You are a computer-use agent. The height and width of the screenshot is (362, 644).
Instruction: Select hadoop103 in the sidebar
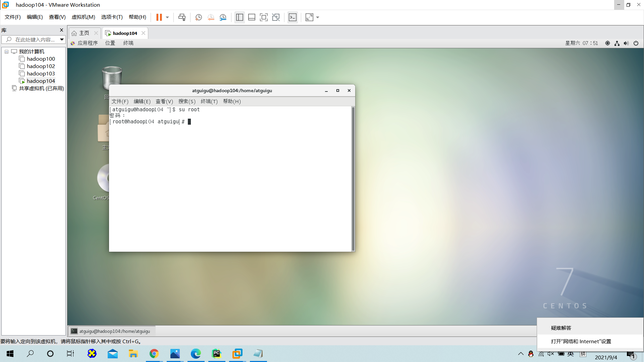(41, 73)
